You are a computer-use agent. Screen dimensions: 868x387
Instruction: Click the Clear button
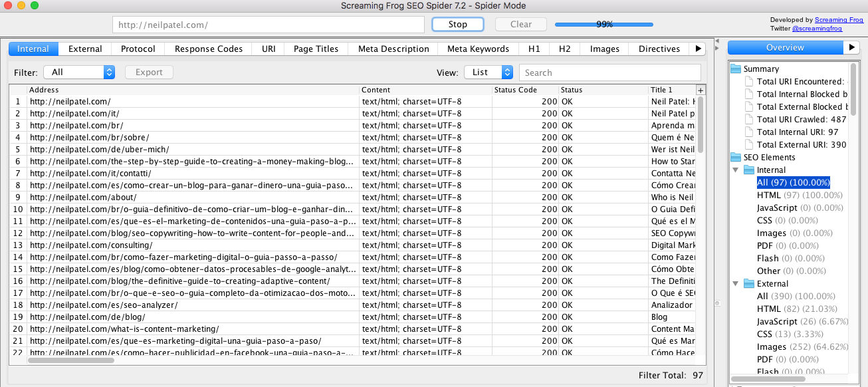521,24
